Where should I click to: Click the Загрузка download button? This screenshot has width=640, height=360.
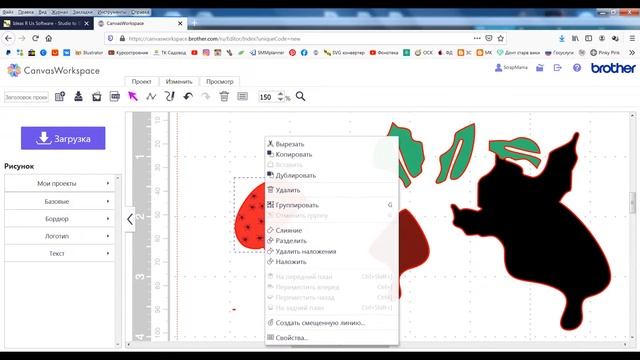[x=63, y=138]
